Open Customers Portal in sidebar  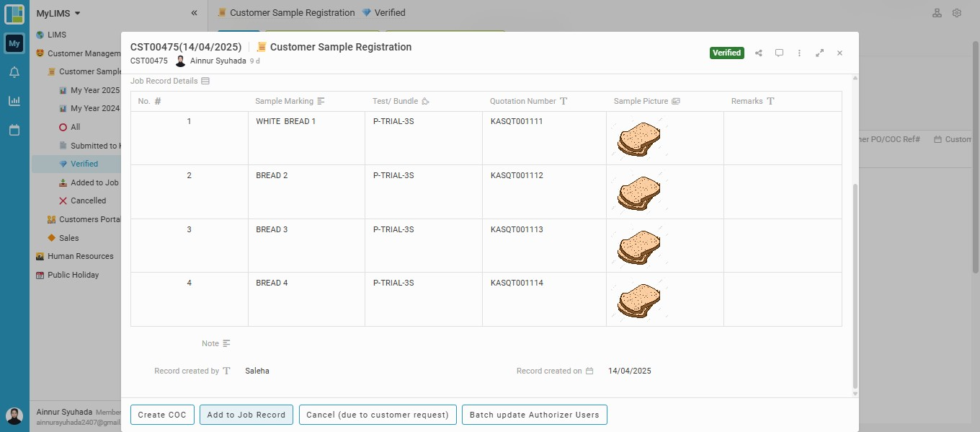pyautogui.click(x=83, y=219)
